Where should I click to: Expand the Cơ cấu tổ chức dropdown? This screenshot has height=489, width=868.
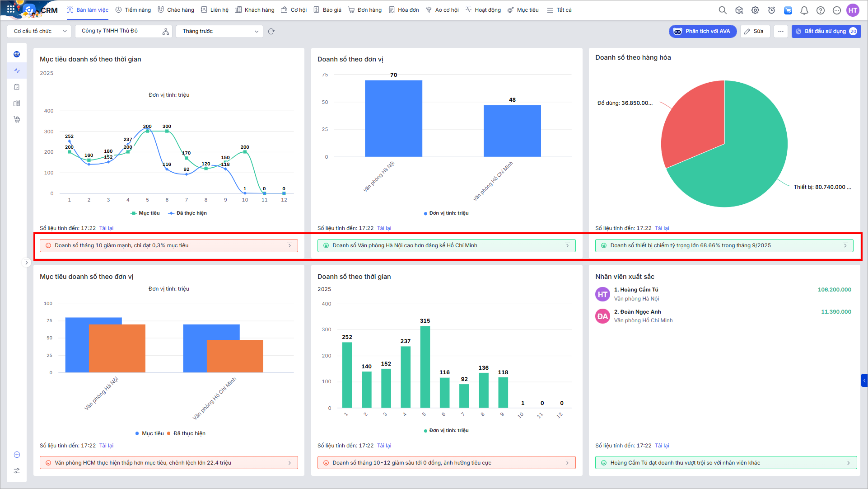click(40, 31)
